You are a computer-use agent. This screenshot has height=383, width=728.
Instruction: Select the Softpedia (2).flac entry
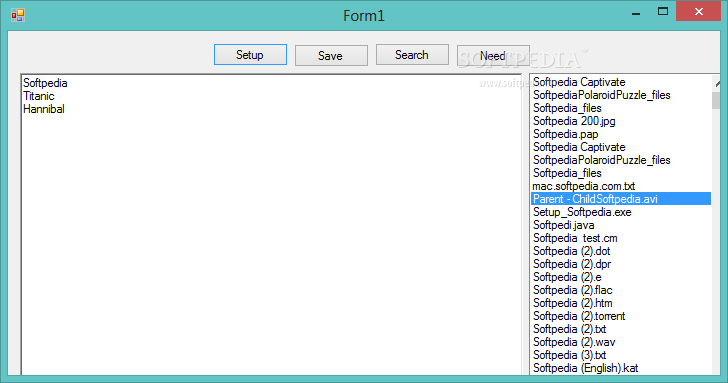click(621, 290)
